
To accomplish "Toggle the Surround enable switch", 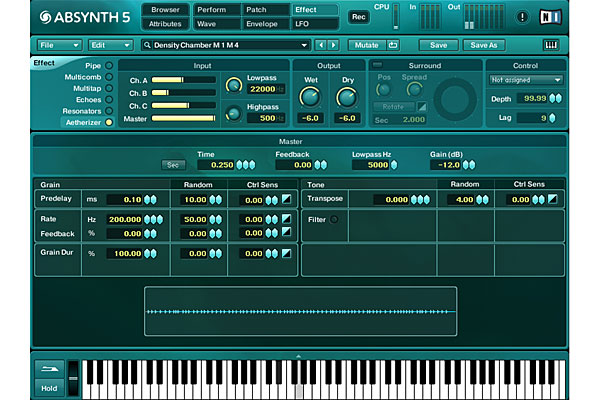I will coord(377,65).
